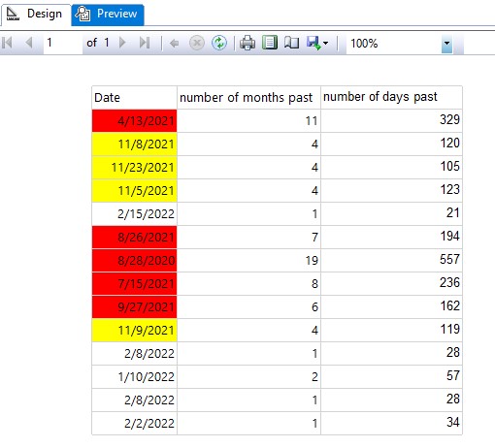Select the 8/28/2020 date cell

point(134,260)
